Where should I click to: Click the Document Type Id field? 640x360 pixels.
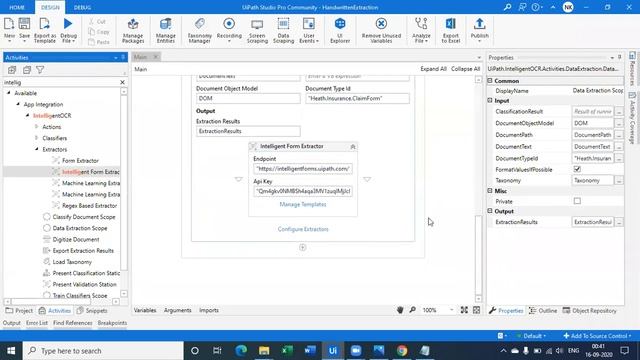[357, 98]
